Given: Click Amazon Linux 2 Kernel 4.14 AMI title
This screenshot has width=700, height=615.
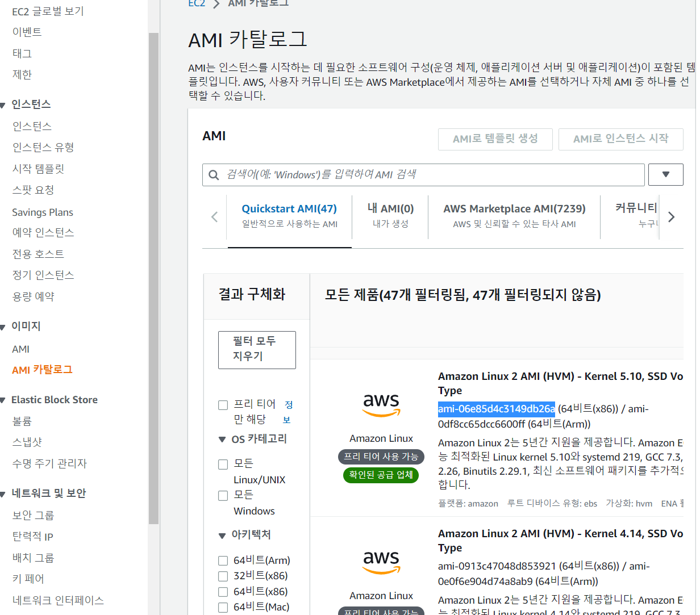Looking at the screenshot, I should coord(560,541).
